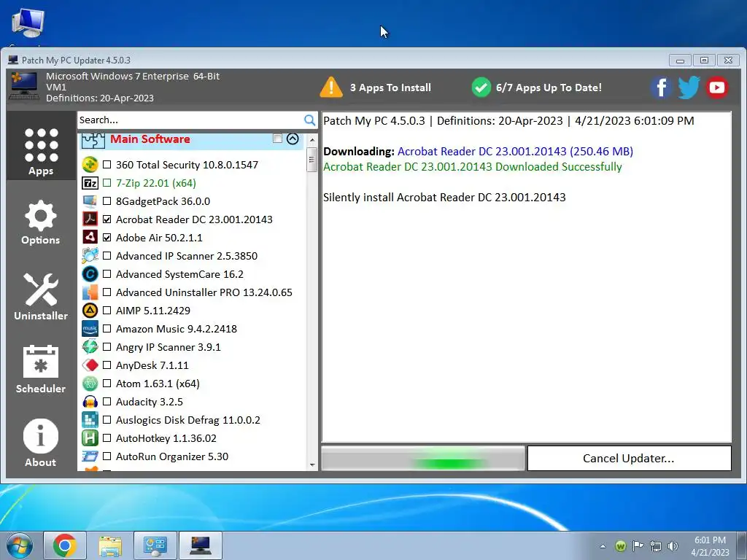
Task: Select AutoHotkey 1.1.36.02 entry
Action: (x=166, y=438)
